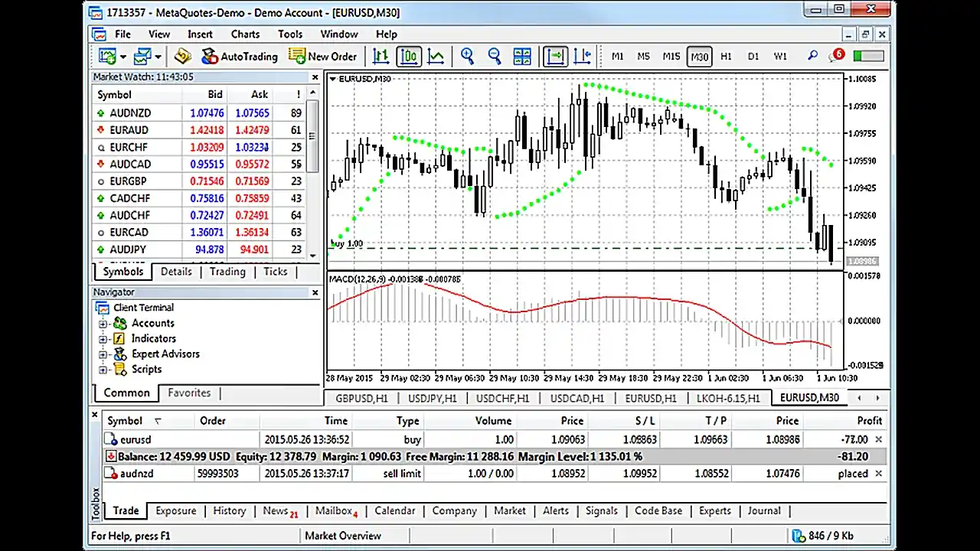Click the MetaQuotes Language Editor icon

click(182, 56)
